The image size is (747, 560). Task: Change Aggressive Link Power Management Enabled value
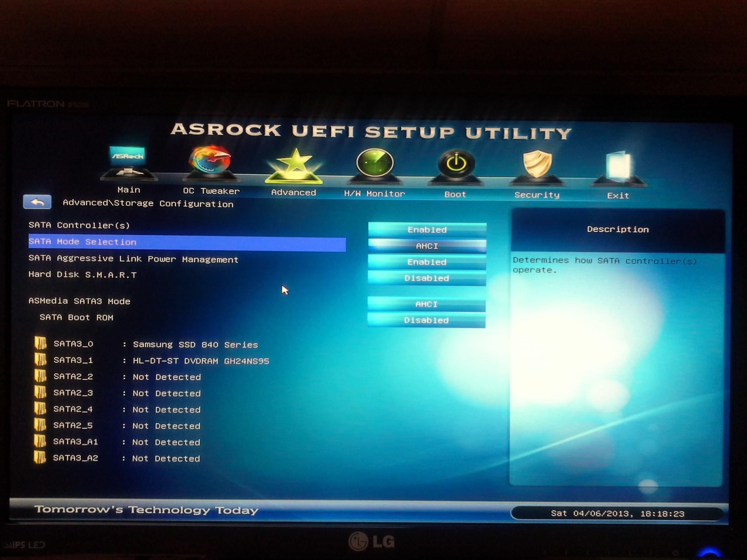(x=427, y=262)
